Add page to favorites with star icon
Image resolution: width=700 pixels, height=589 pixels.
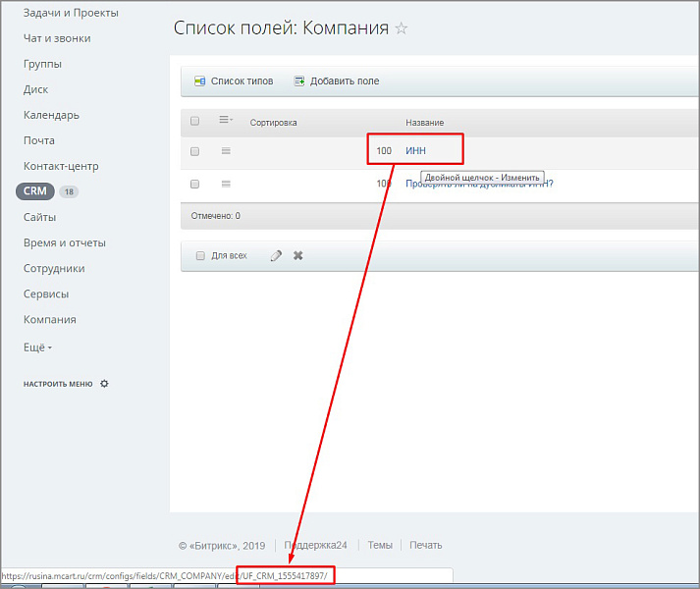pyautogui.click(x=402, y=28)
